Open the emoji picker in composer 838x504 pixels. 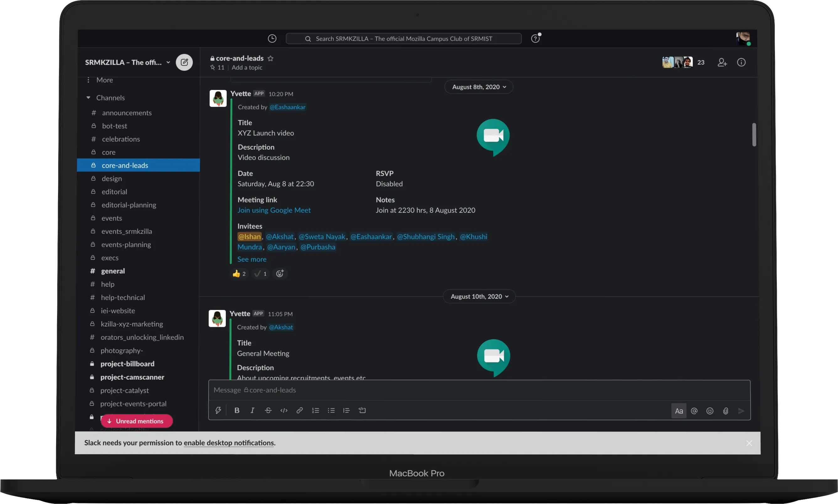click(710, 411)
